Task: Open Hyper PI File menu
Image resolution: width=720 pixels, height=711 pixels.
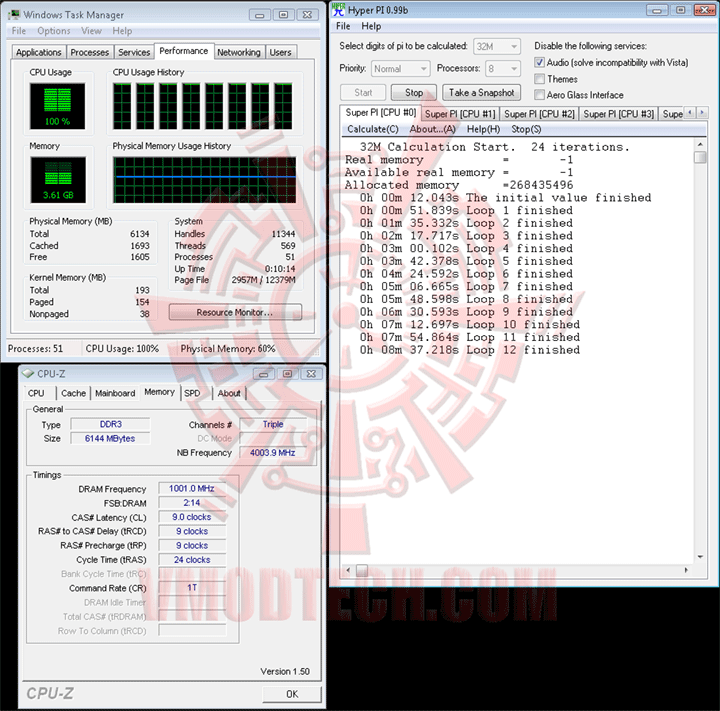Action: pyautogui.click(x=343, y=26)
